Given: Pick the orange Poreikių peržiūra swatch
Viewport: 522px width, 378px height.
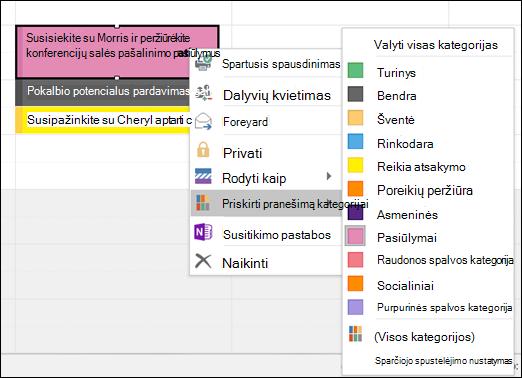Looking at the screenshot, I should (x=355, y=189).
